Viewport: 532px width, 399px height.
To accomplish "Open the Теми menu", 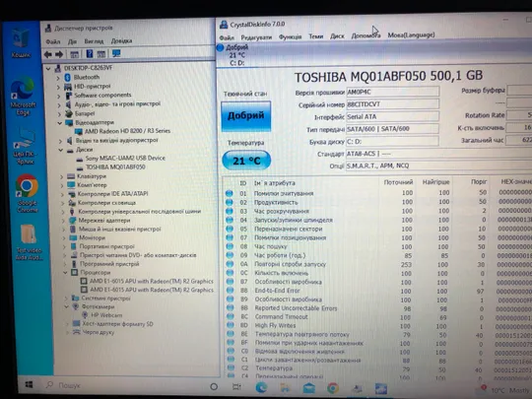I will [316, 36].
